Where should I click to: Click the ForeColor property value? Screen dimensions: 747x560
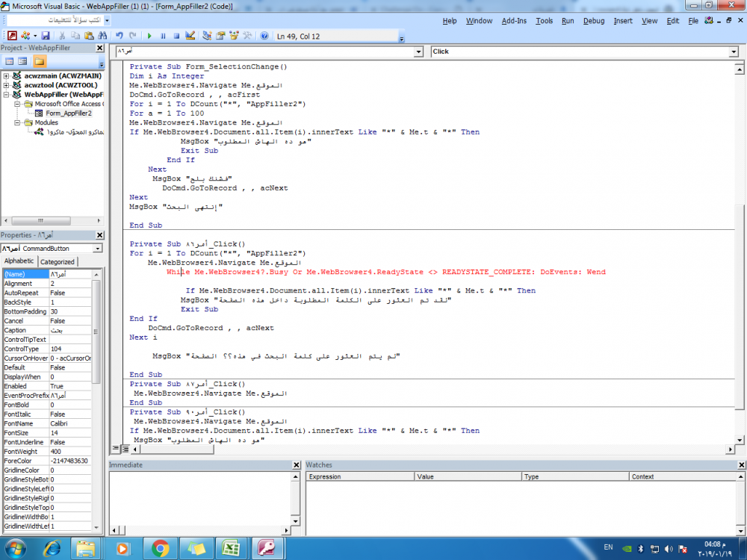point(70,461)
